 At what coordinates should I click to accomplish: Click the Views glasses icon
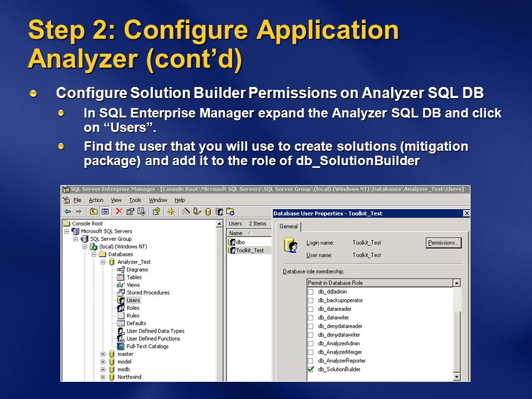click(x=120, y=285)
